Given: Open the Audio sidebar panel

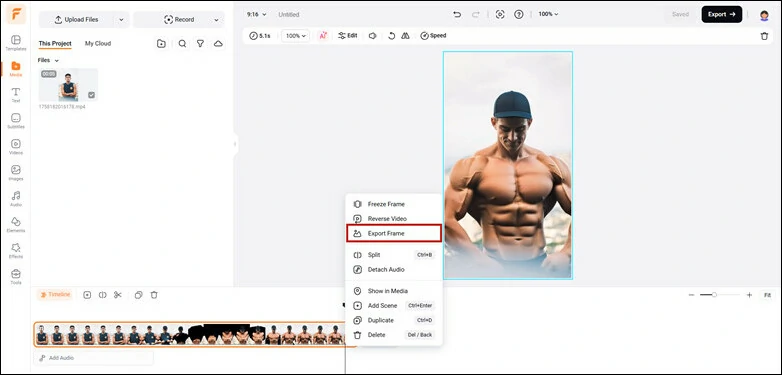Looking at the screenshot, I should coord(16,198).
